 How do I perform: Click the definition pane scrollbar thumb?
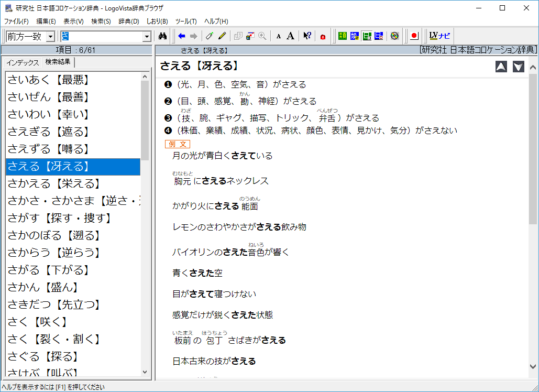pos(533,148)
